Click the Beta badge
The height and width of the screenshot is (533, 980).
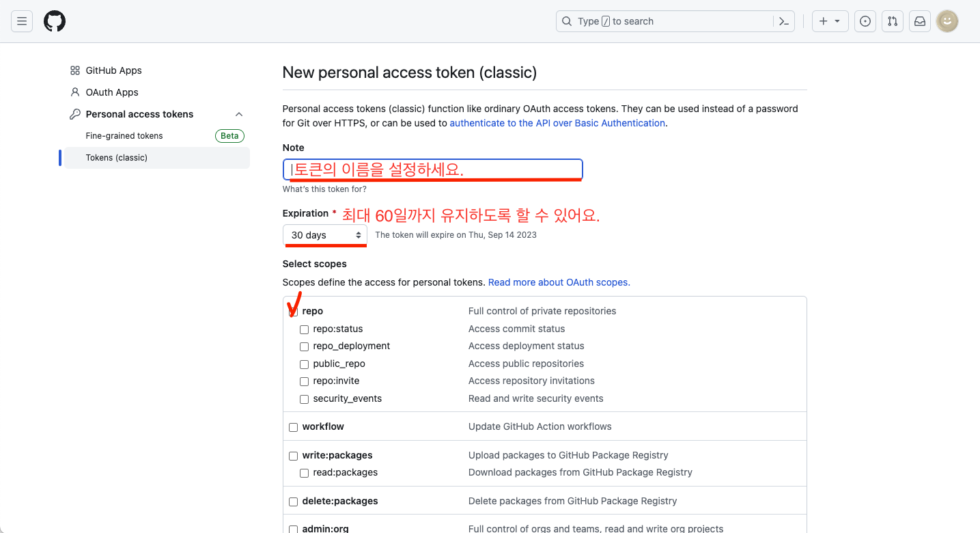tap(229, 136)
